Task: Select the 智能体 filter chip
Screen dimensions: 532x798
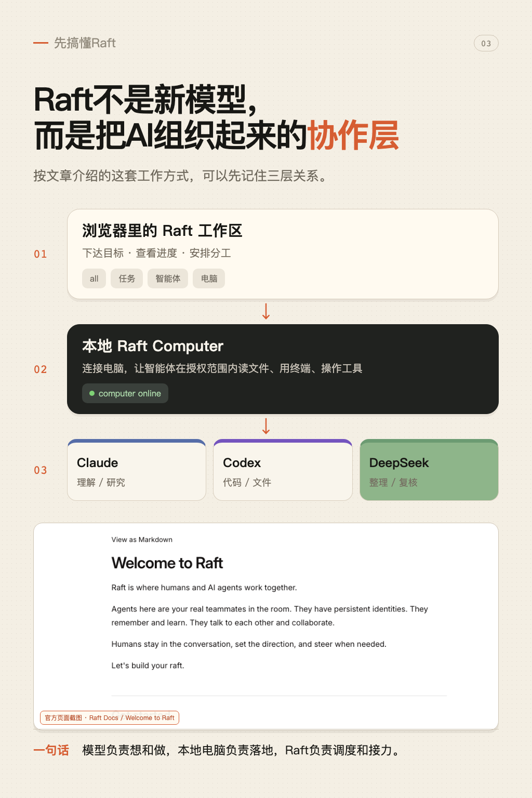Action: tap(168, 278)
